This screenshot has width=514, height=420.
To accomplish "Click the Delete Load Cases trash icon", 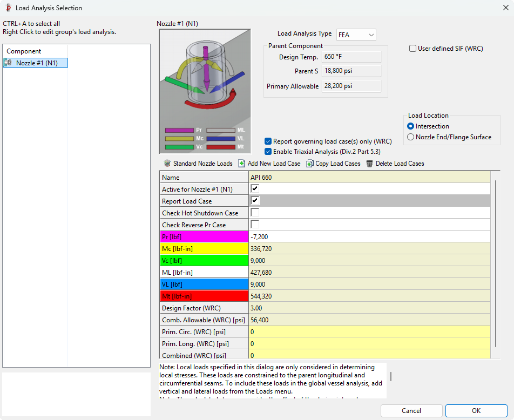I will [x=369, y=164].
